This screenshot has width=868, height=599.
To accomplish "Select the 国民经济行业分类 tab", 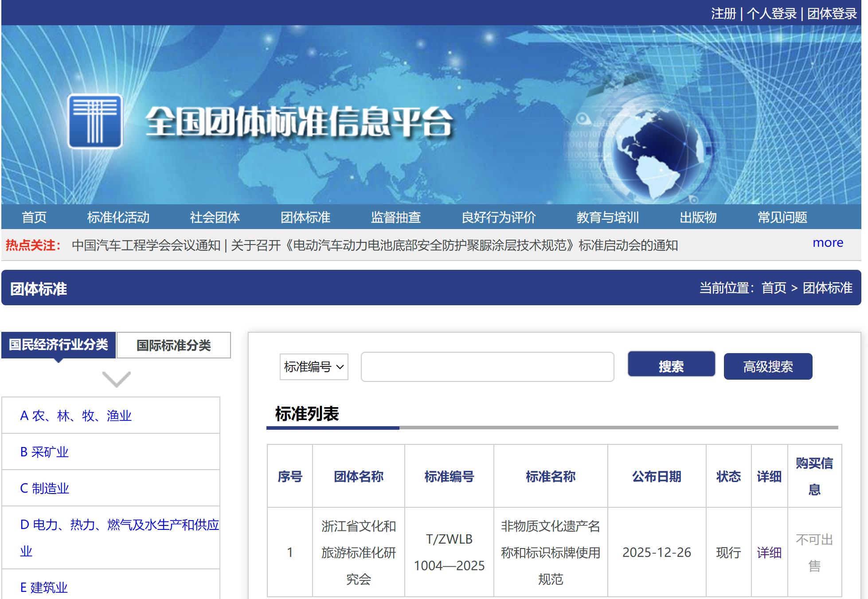I will [59, 345].
